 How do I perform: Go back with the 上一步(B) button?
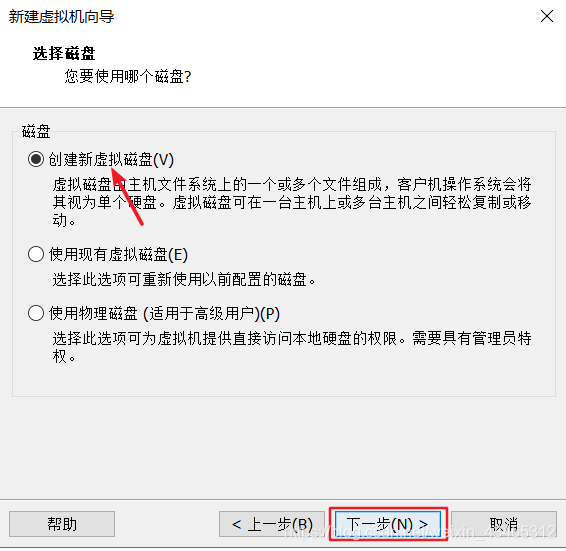[x=272, y=524]
